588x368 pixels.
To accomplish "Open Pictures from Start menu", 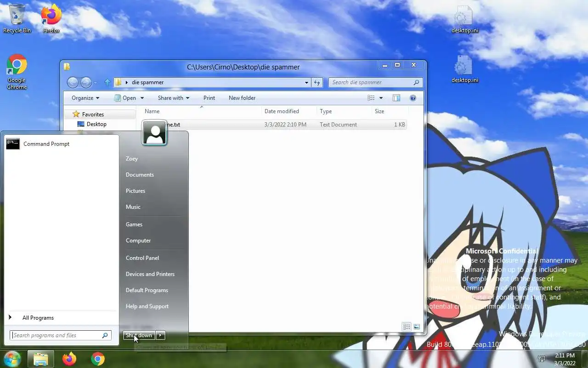I will (136, 191).
